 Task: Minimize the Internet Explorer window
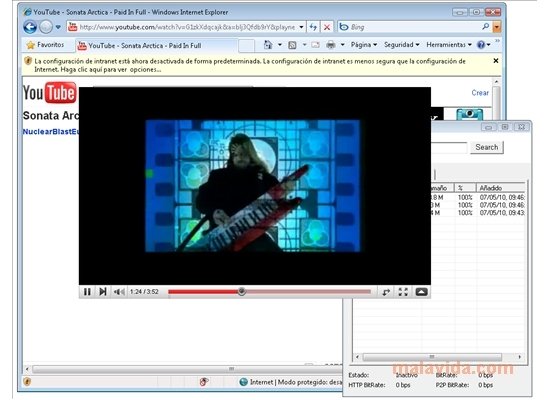click(460, 12)
